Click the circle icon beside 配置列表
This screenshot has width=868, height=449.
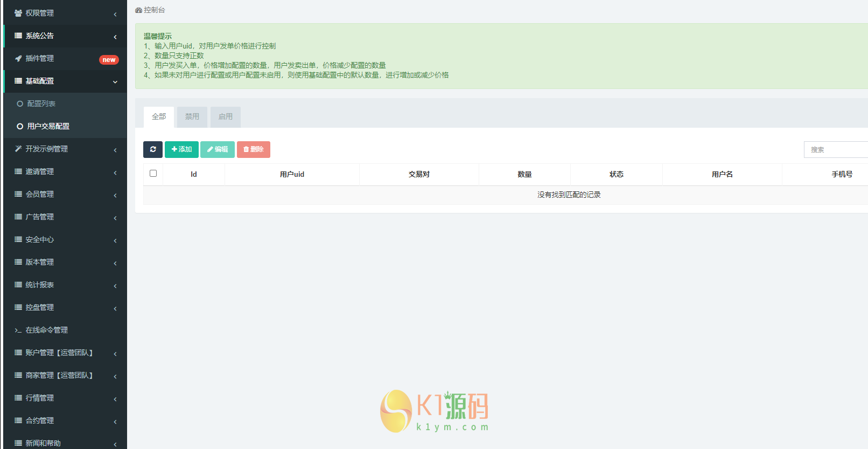point(20,103)
